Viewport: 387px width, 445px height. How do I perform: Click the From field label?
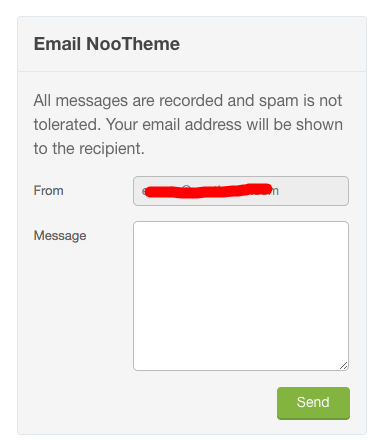[x=49, y=191]
